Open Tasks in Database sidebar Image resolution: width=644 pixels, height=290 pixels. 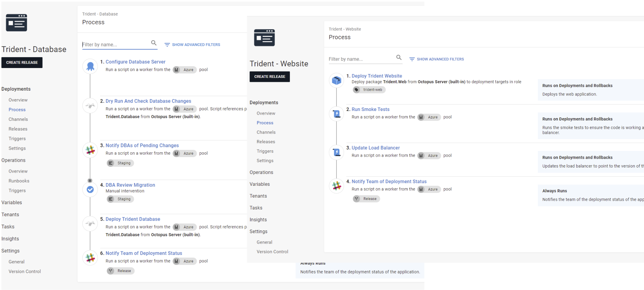(x=8, y=227)
